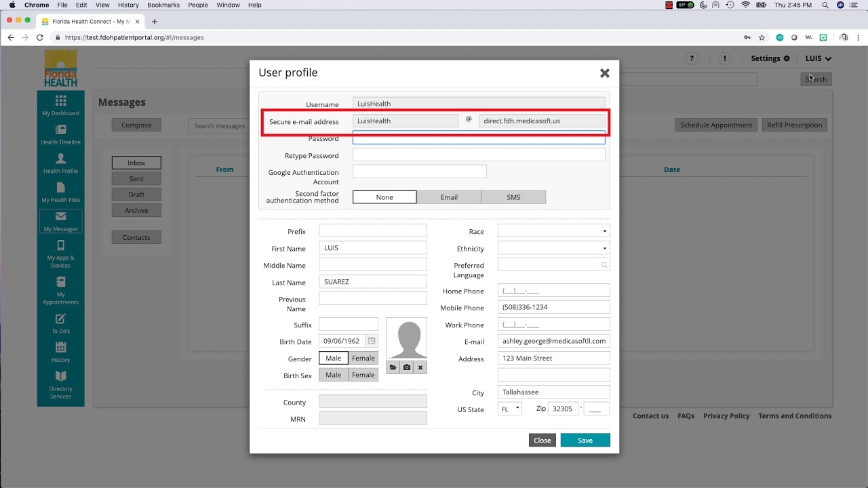The image size is (868, 488).
Task: Open the US State dropdown
Action: tap(510, 409)
